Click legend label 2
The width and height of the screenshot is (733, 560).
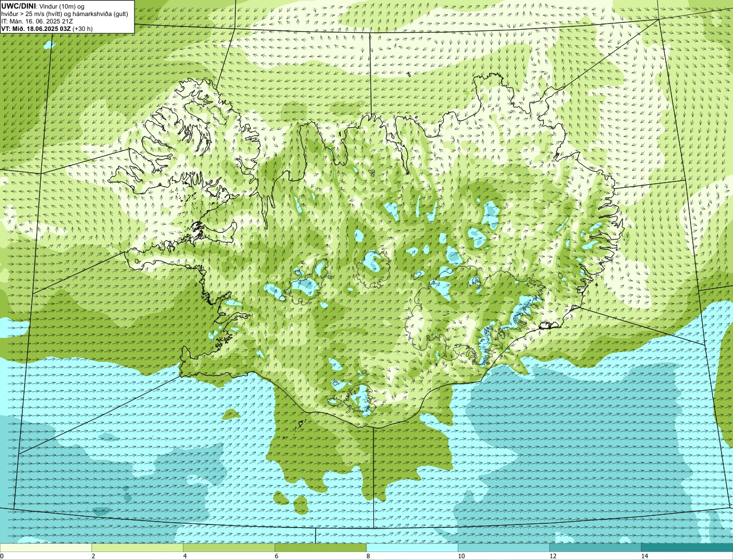pos(93,556)
